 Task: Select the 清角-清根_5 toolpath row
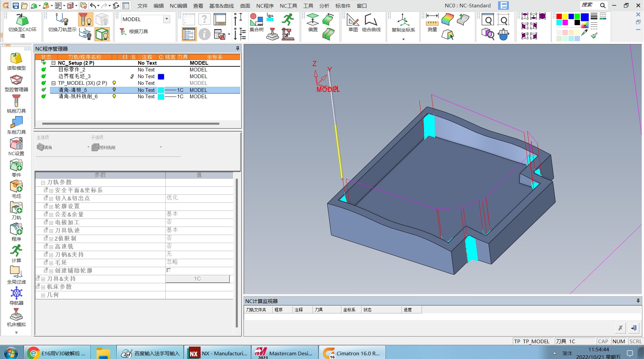click(145, 90)
